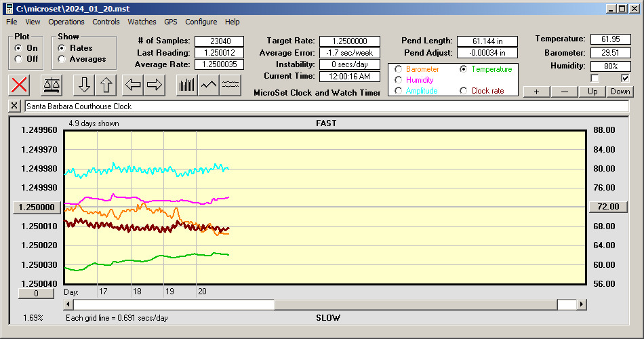Open the View menu
644x339 pixels.
[x=33, y=22]
